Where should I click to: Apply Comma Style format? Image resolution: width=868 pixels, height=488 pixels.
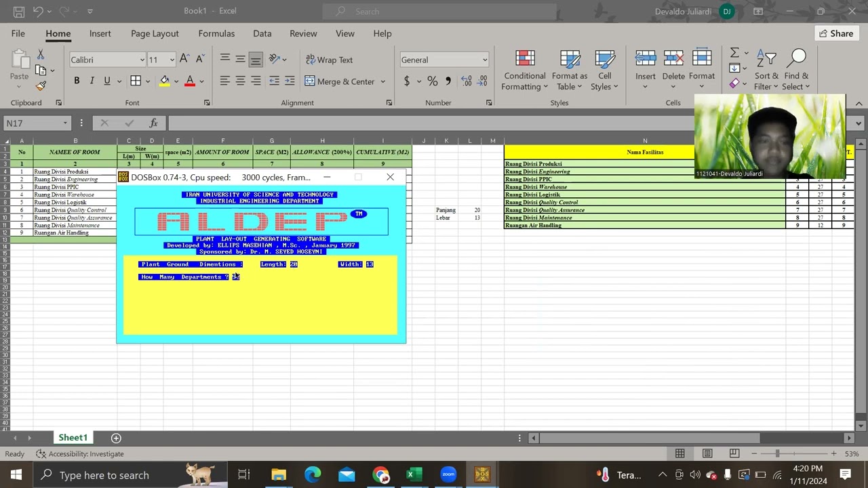448,81
